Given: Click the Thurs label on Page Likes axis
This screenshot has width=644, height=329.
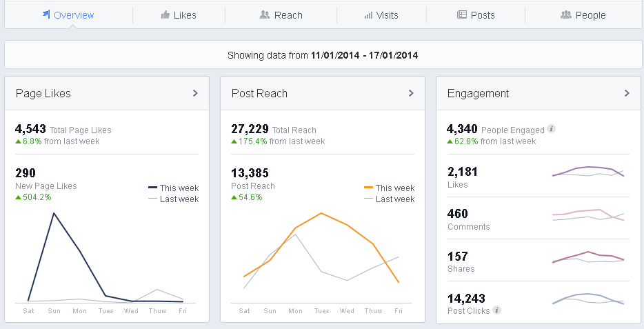Looking at the screenshot, I should (x=157, y=311).
